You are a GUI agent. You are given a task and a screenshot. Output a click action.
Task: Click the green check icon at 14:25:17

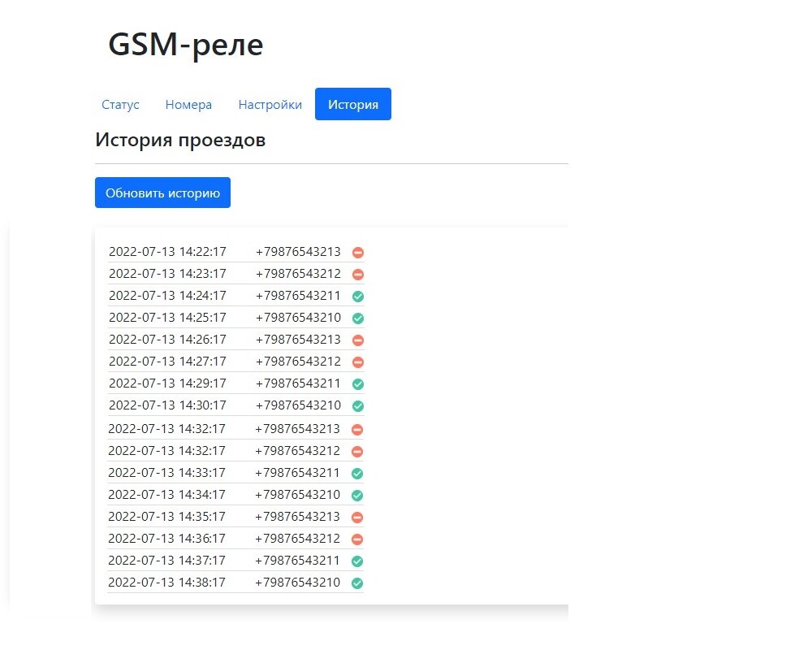coord(358,318)
